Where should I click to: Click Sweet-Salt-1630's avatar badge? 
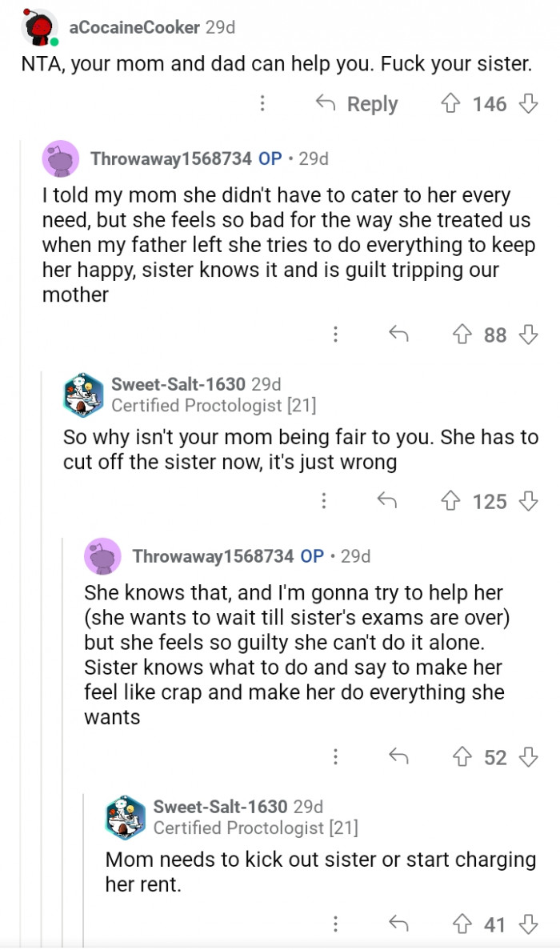[81, 392]
